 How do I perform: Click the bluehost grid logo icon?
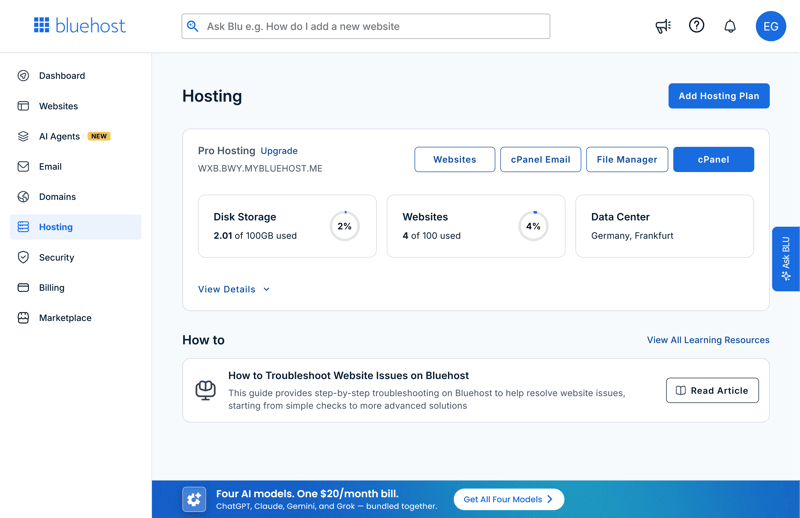tap(41, 25)
